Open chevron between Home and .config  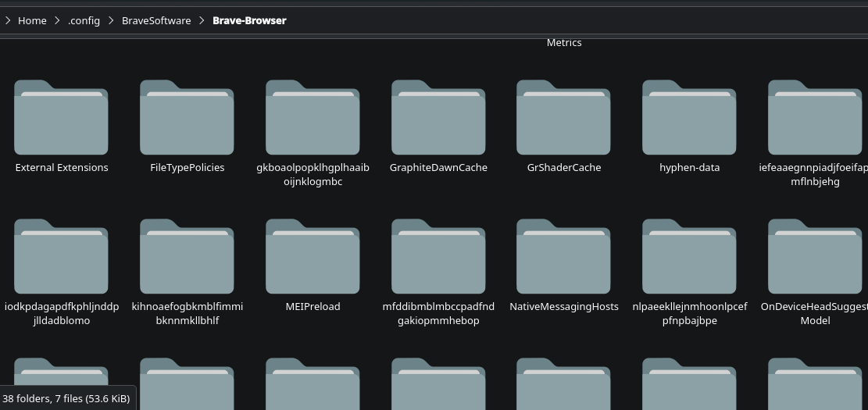coord(57,20)
